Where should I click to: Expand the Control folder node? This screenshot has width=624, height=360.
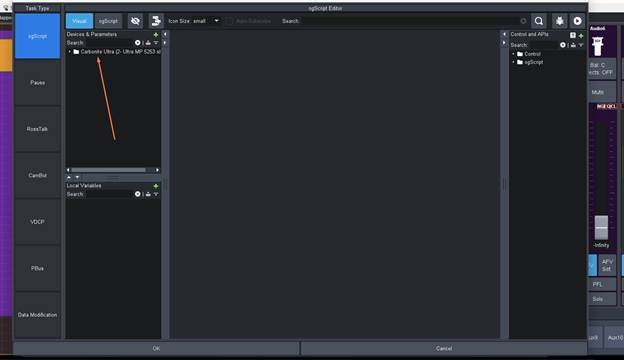513,54
